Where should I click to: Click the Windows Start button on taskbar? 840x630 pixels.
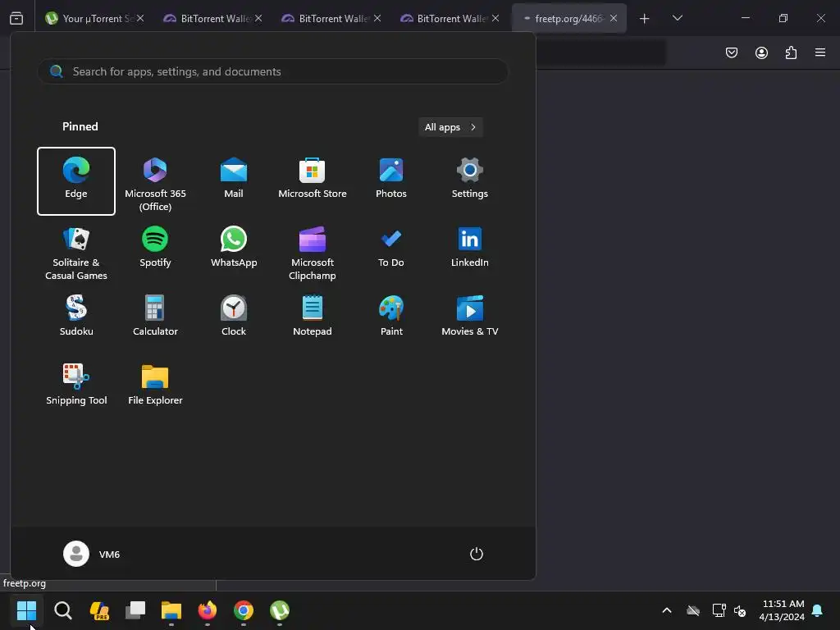26,610
